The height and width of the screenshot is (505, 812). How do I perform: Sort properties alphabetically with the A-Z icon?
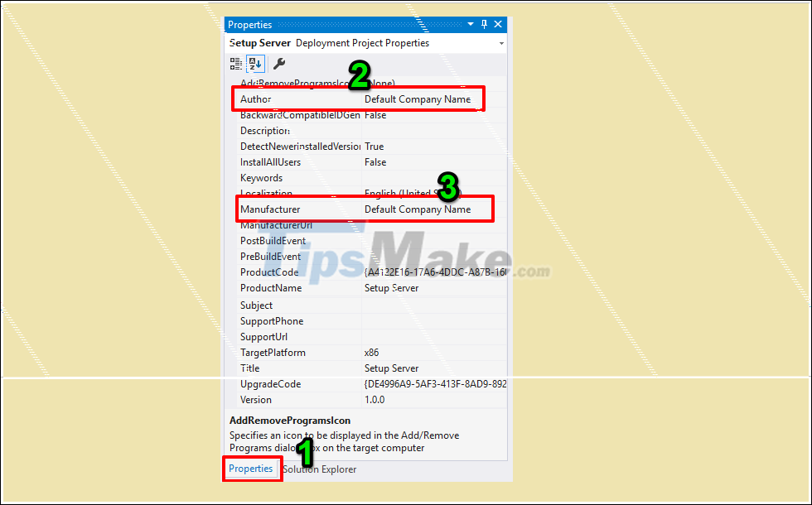tap(254, 64)
